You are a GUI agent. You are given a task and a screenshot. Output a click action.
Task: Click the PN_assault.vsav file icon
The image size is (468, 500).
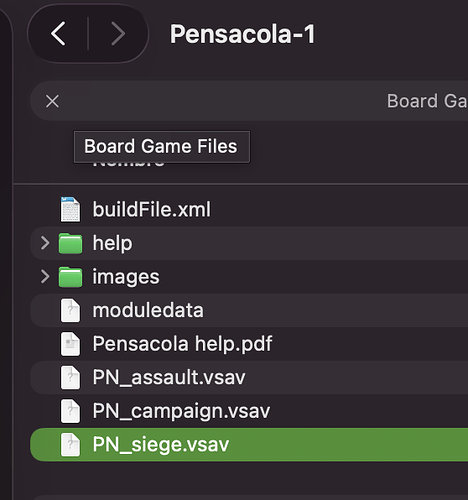tap(70, 378)
